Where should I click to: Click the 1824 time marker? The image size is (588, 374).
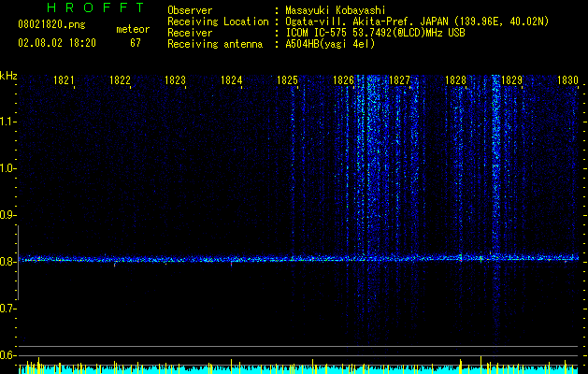(232, 80)
